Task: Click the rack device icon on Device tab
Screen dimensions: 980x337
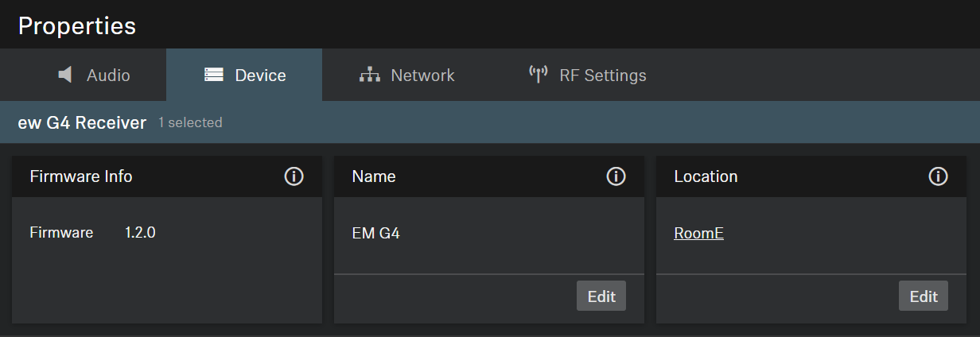Action: pyautogui.click(x=214, y=76)
